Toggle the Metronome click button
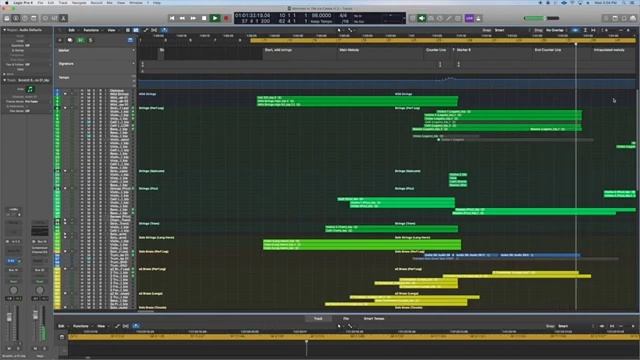 click(478, 18)
